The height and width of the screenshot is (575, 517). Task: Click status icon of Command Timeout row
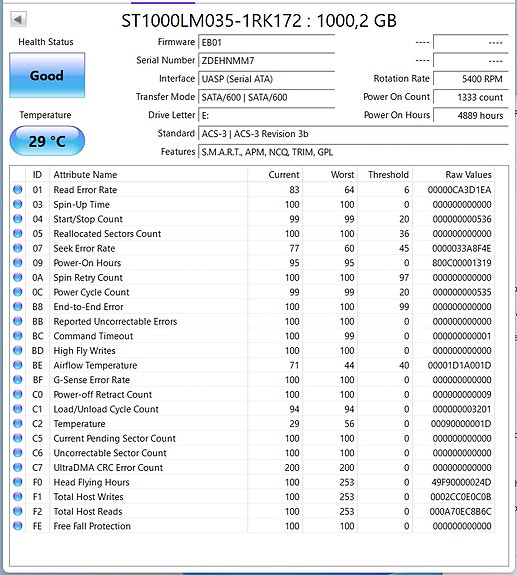click(18, 336)
